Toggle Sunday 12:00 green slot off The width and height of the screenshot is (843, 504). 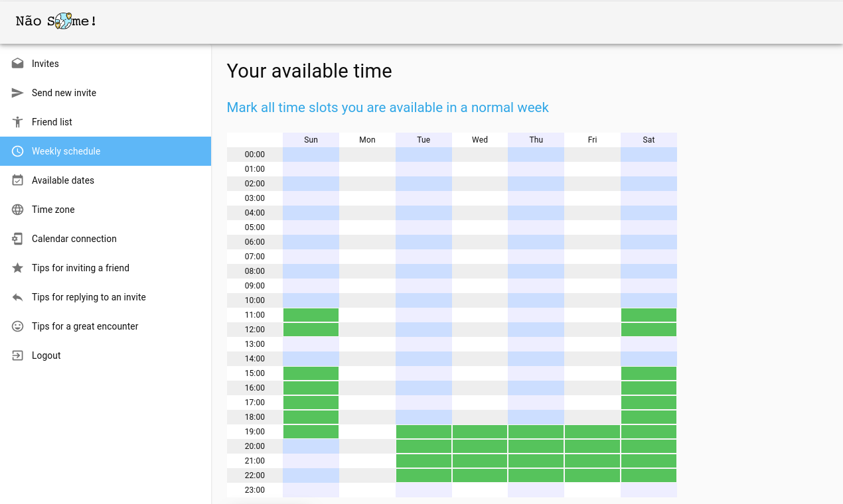(311, 330)
